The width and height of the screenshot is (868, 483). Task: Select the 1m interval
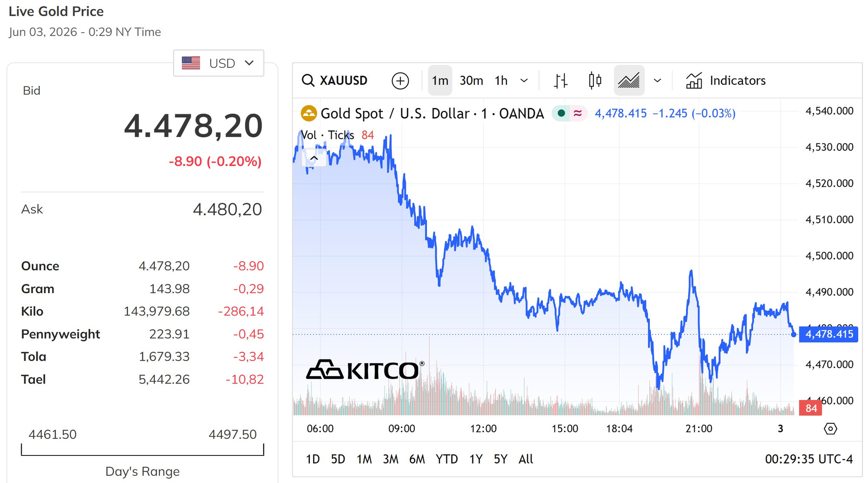click(440, 80)
